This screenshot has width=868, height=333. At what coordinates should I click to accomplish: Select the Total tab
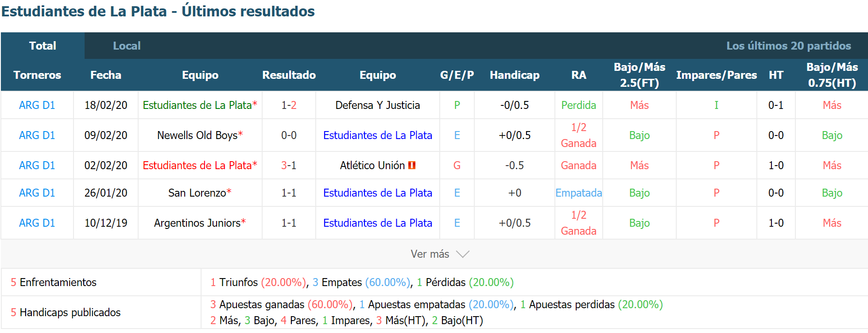point(43,46)
